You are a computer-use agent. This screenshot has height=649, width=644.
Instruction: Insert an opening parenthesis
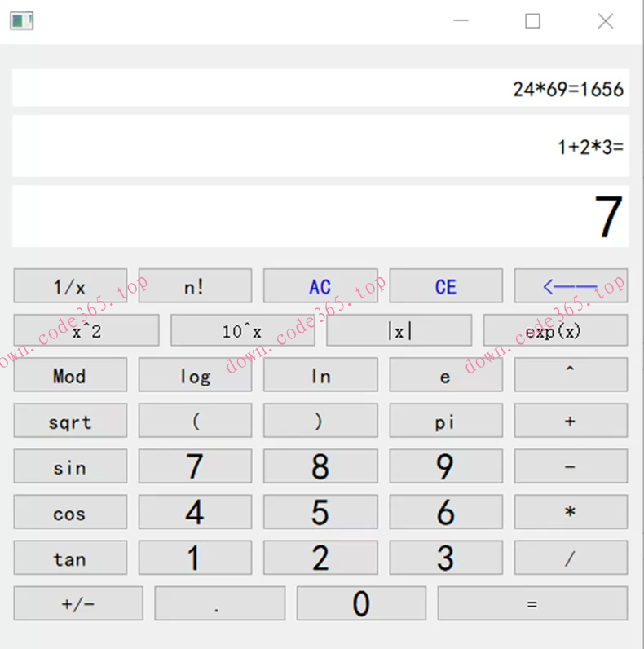[x=195, y=421]
